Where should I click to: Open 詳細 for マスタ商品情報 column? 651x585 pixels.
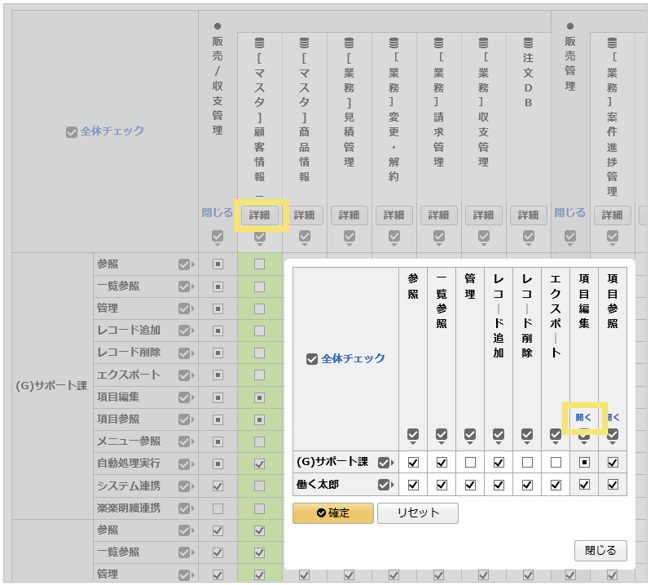coord(304,215)
